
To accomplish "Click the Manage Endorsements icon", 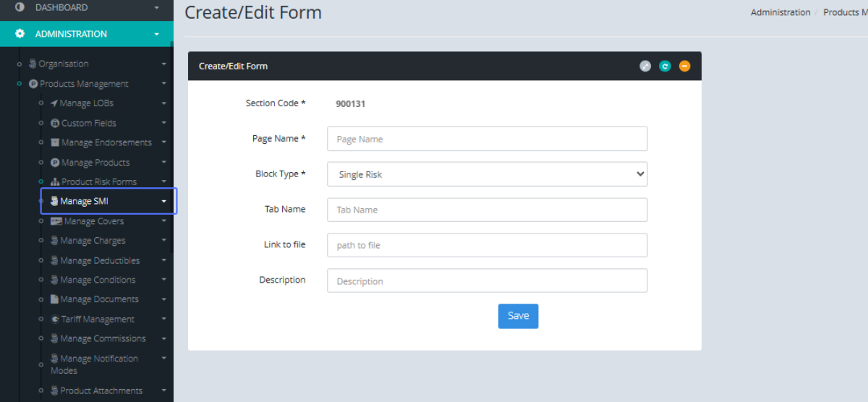I will pyautogui.click(x=55, y=142).
